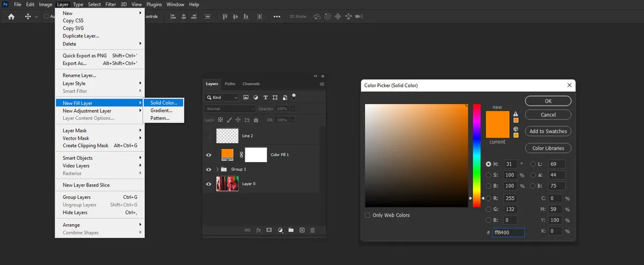Filter layers by adjustment layer icon

(255, 98)
